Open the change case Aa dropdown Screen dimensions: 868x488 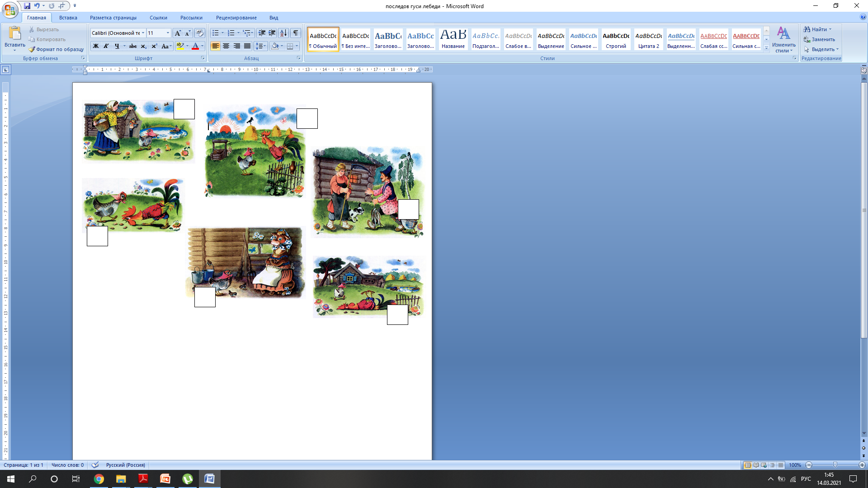(x=166, y=46)
